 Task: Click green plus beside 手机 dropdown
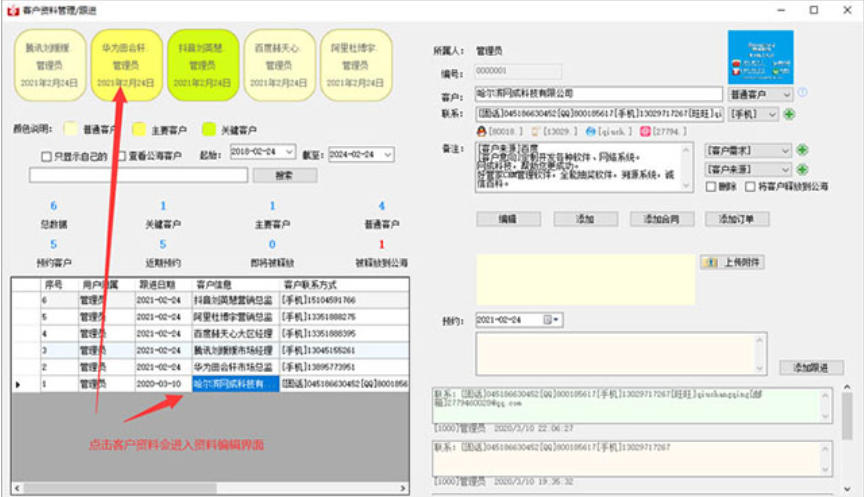(x=789, y=114)
